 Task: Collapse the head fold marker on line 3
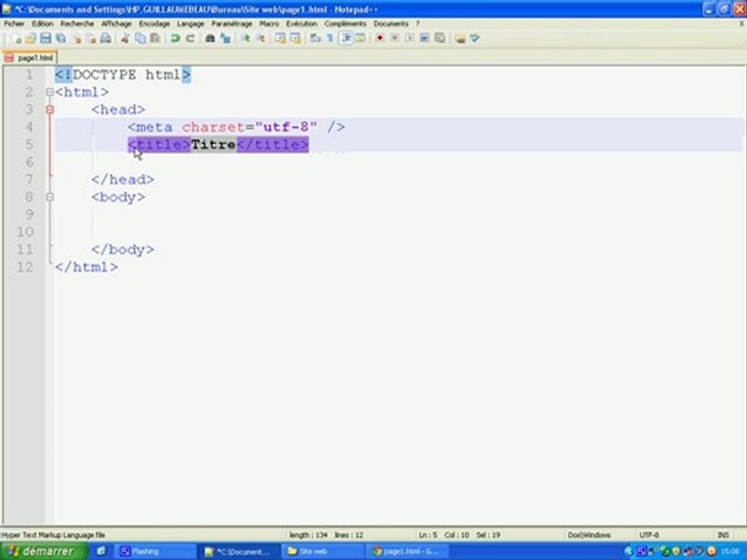click(50, 110)
